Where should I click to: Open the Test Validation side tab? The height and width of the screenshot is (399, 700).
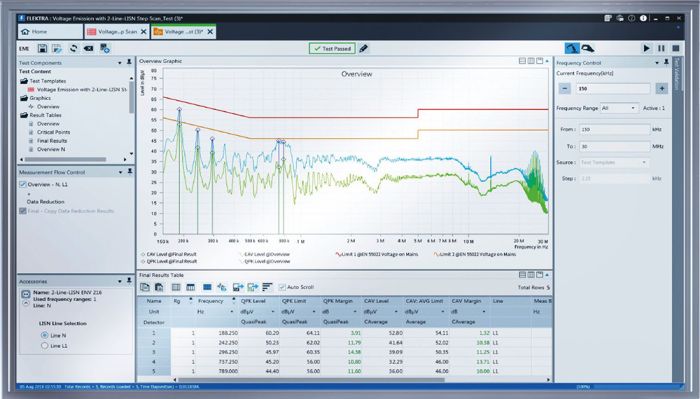tap(677, 74)
